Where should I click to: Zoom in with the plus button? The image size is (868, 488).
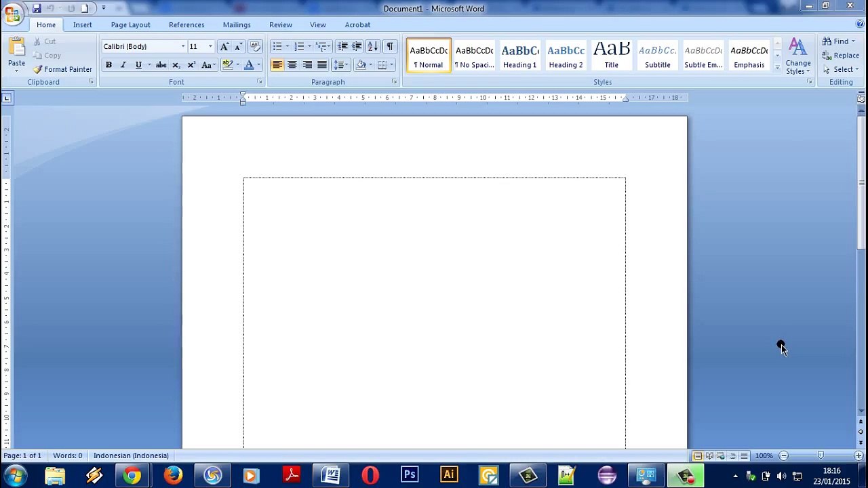pyautogui.click(x=859, y=455)
